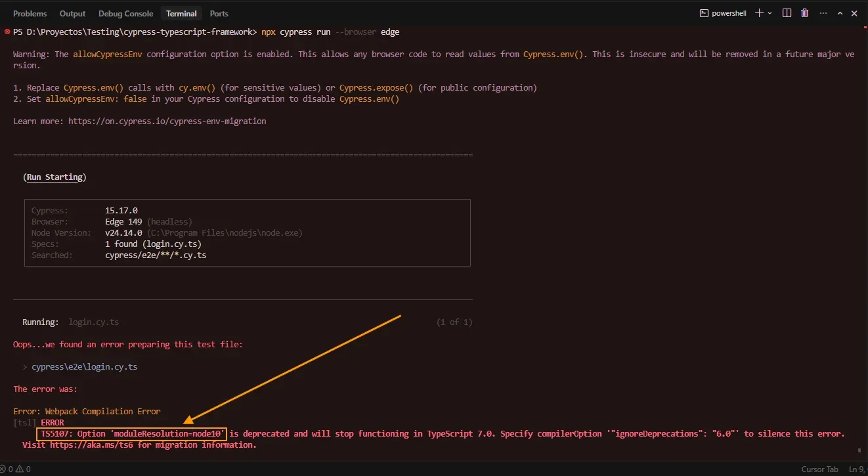Select the Terminal tab

point(181,13)
